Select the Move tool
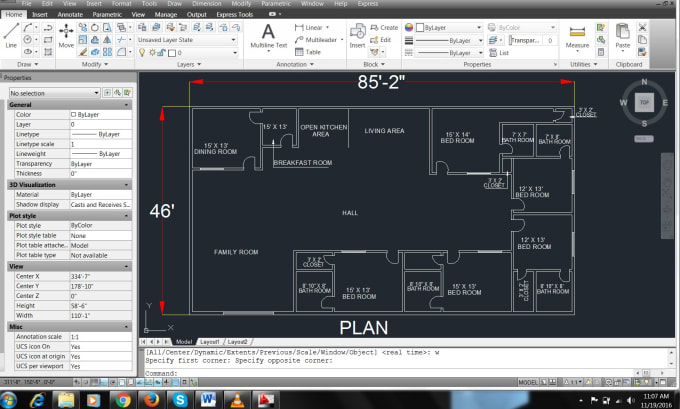 66,36
